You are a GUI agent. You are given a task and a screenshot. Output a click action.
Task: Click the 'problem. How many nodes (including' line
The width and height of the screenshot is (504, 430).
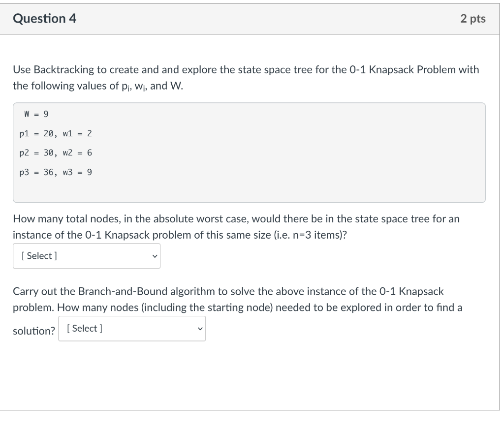[x=238, y=307]
